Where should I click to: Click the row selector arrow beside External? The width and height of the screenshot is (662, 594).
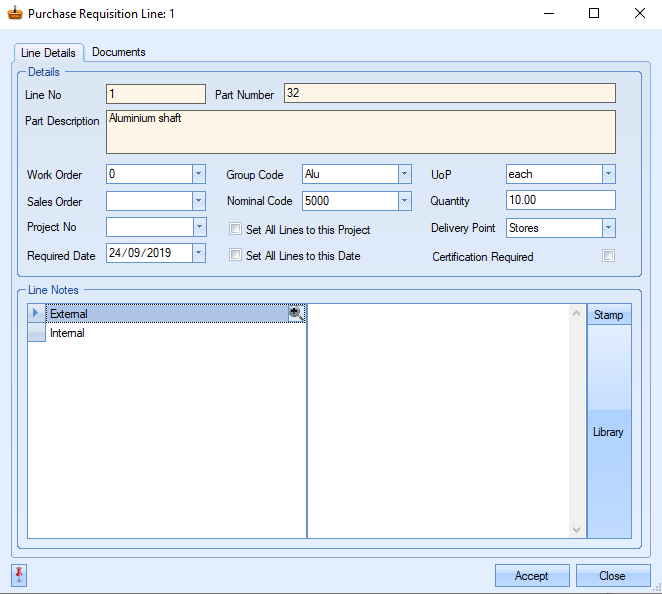tap(36, 314)
